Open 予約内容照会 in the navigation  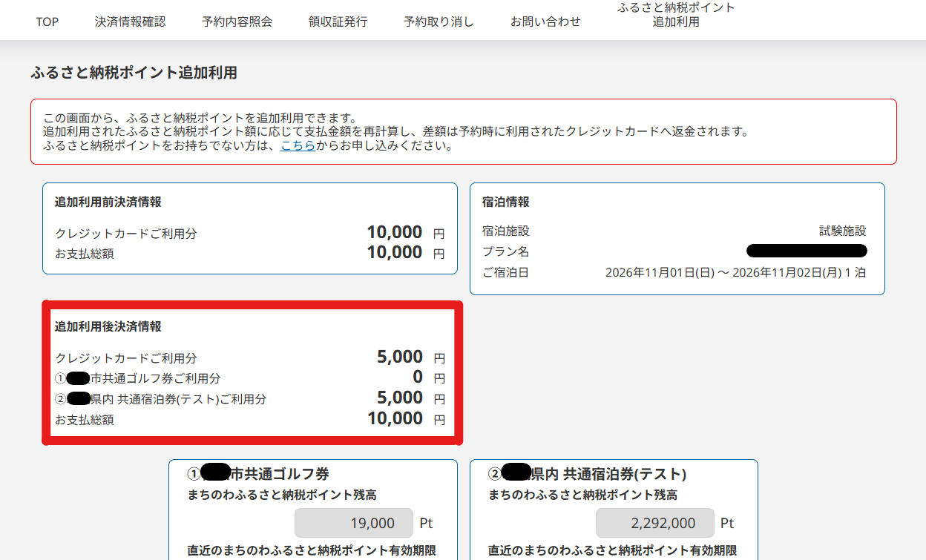pos(237,22)
